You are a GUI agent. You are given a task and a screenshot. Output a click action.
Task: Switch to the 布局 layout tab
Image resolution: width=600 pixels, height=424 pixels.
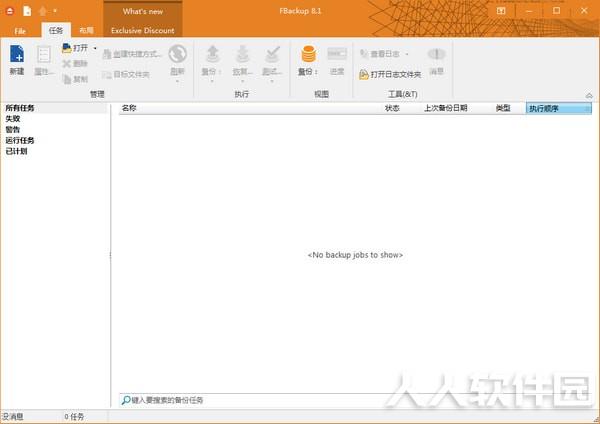[x=86, y=30]
